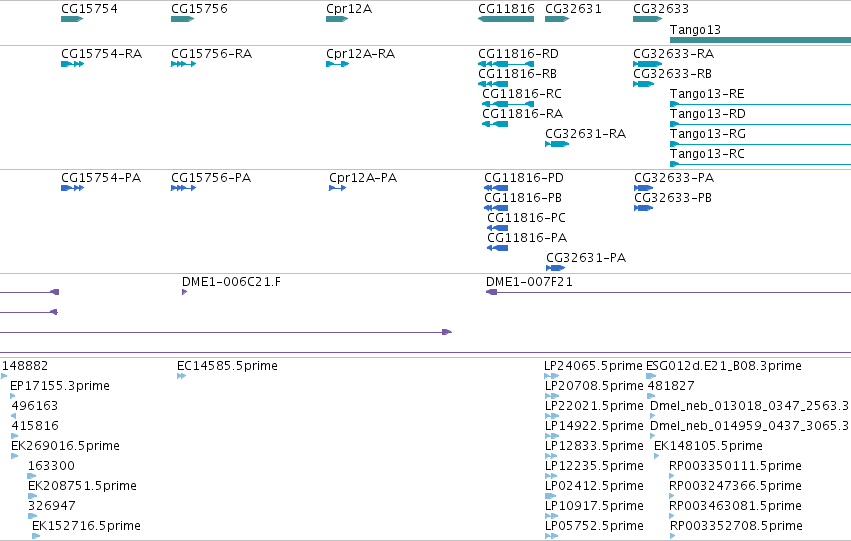Click the Cpr12A gene glyph

tap(337, 19)
